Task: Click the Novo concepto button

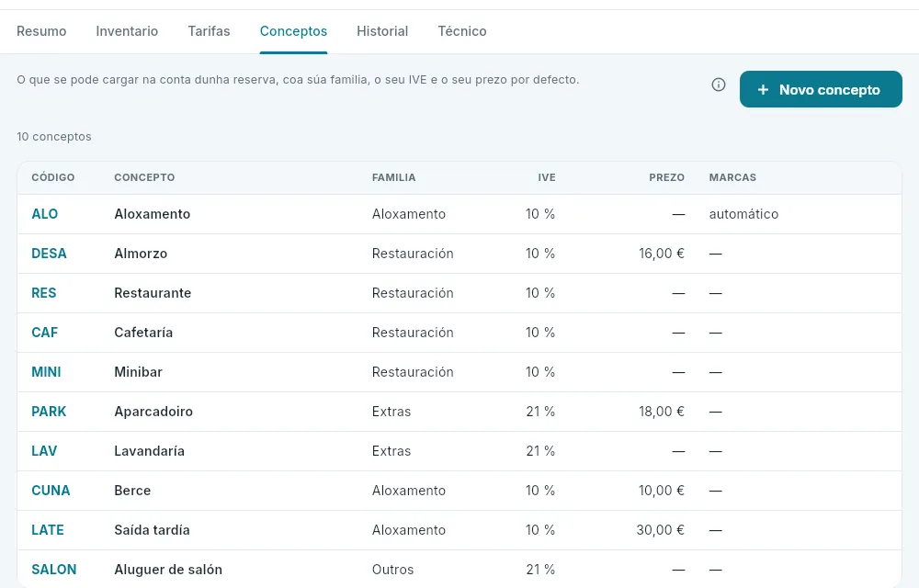Action: [821, 89]
